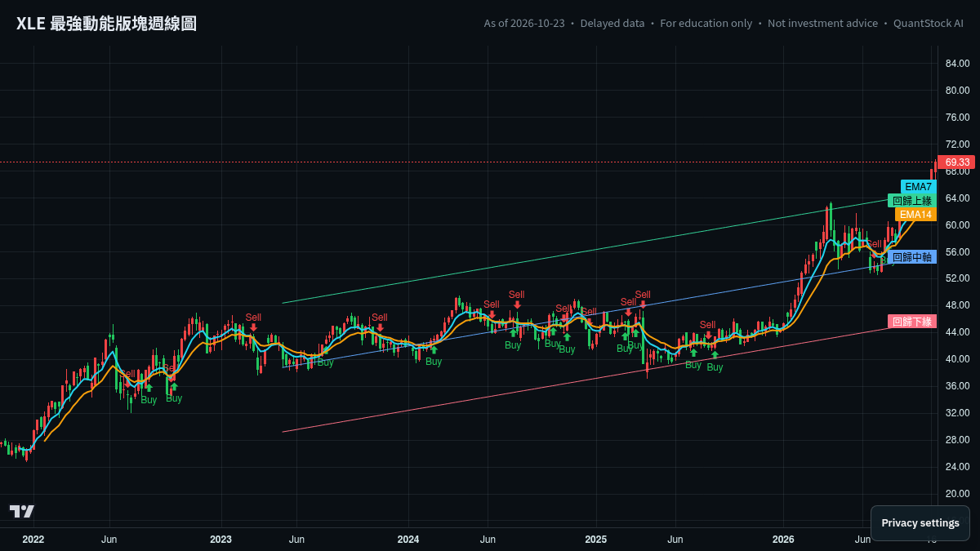Click the TradingView logo icon
The width and height of the screenshot is (980, 551).
point(22,511)
